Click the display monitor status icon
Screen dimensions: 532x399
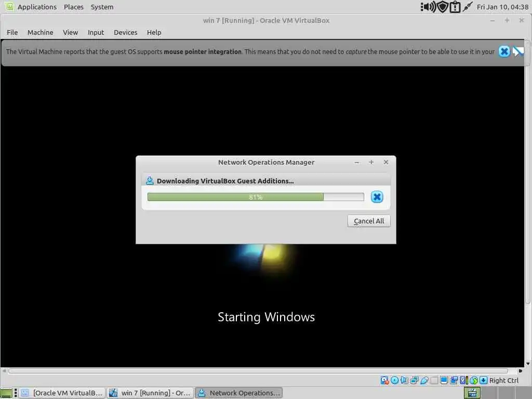click(444, 380)
